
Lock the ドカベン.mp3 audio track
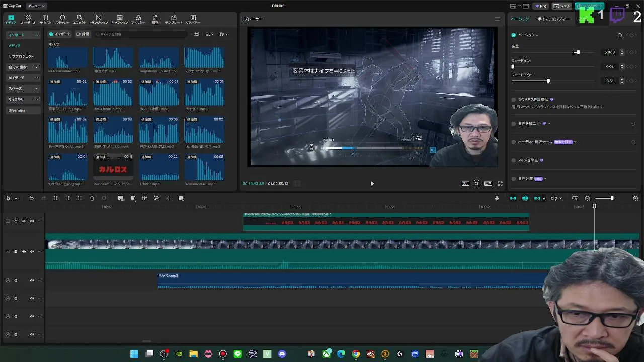[16, 280]
